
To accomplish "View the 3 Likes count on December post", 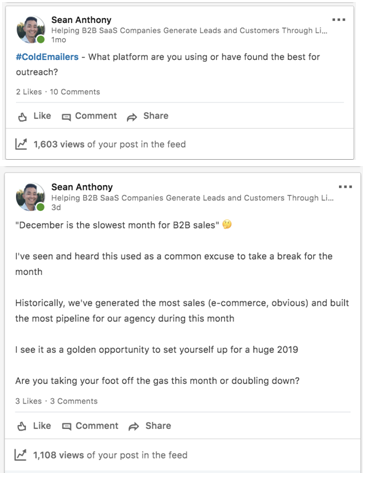I will click(x=28, y=401).
